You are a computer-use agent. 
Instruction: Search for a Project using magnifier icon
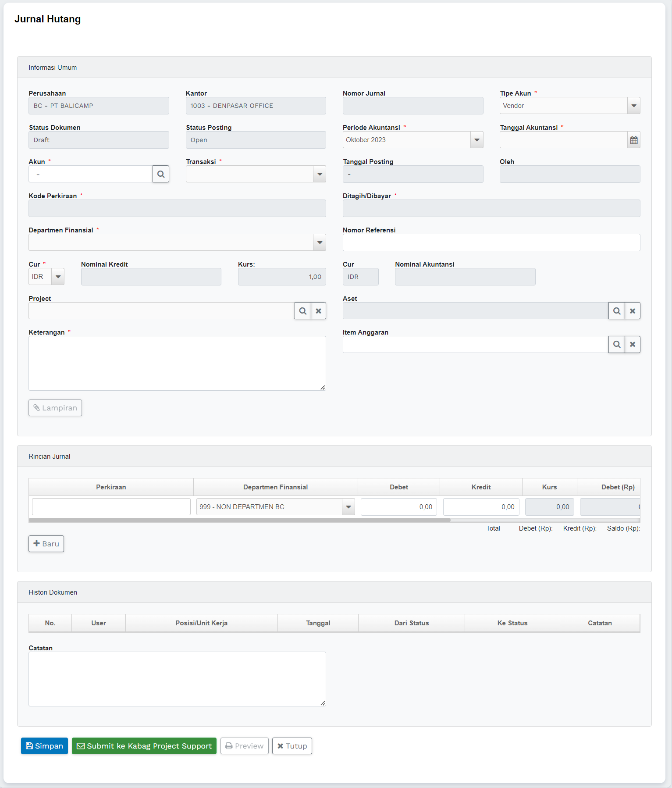point(302,311)
